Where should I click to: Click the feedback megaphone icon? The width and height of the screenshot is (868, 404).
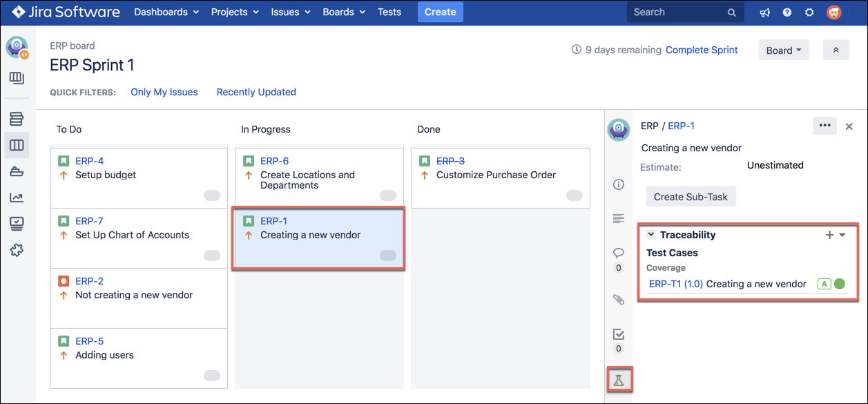click(764, 12)
